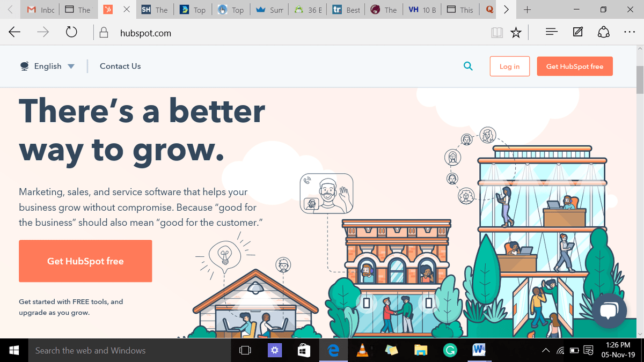This screenshot has height=362, width=644.
Task: Switch to Word on the taskbar
Action: click(479, 350)
